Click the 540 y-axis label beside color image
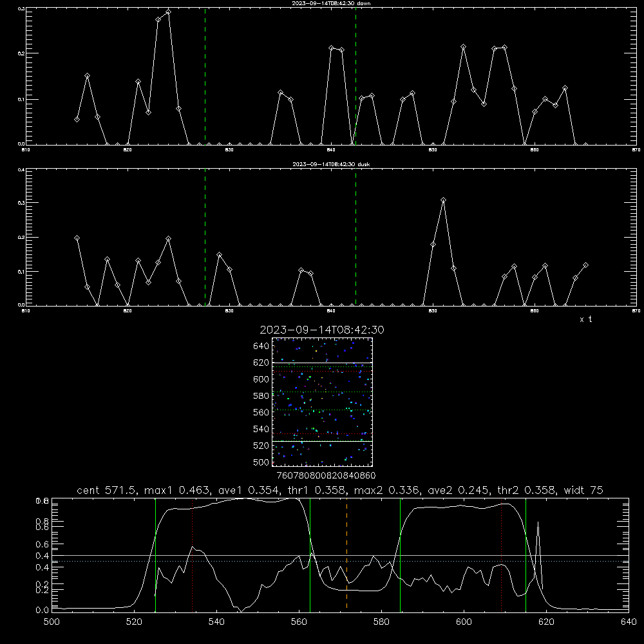 [x=261, y=429]
